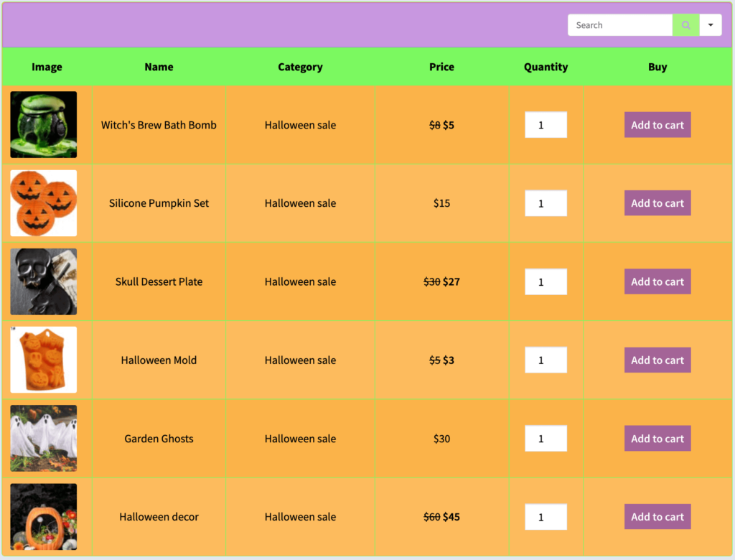Click the Silicone Pumpkin Set image
The width and height of the screenshot is (735, 560).
point(43,202)
